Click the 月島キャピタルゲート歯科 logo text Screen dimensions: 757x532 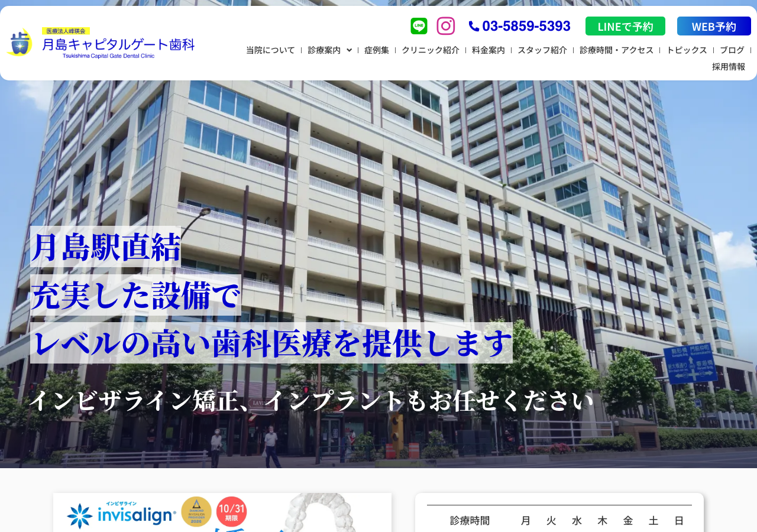(118, 44)
